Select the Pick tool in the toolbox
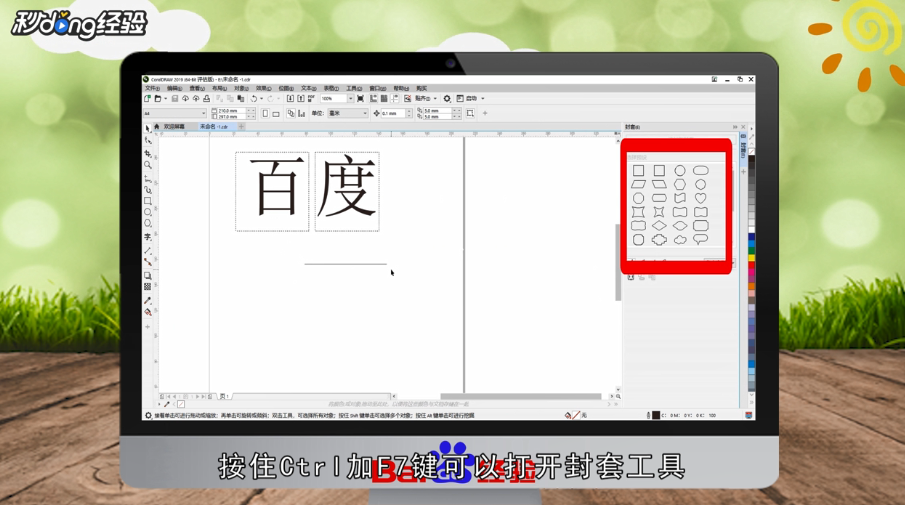Viewport: 905px width, 505px height. click(x=148, y=128)
